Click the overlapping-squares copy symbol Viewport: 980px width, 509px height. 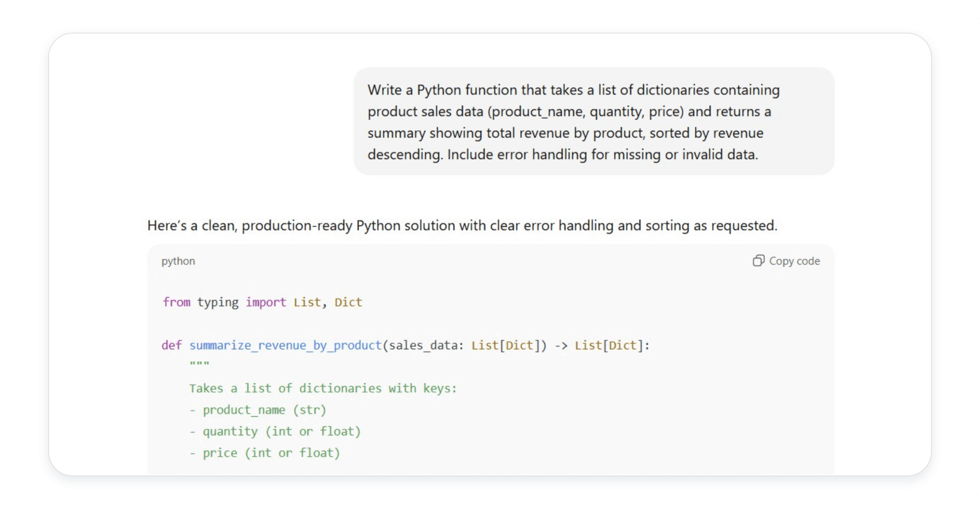click(759, 260)
